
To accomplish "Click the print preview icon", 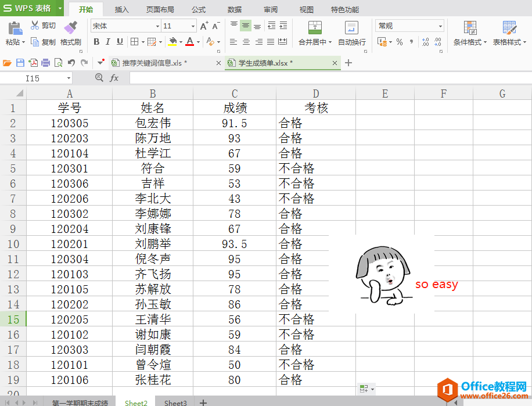I will click(58, 63).
